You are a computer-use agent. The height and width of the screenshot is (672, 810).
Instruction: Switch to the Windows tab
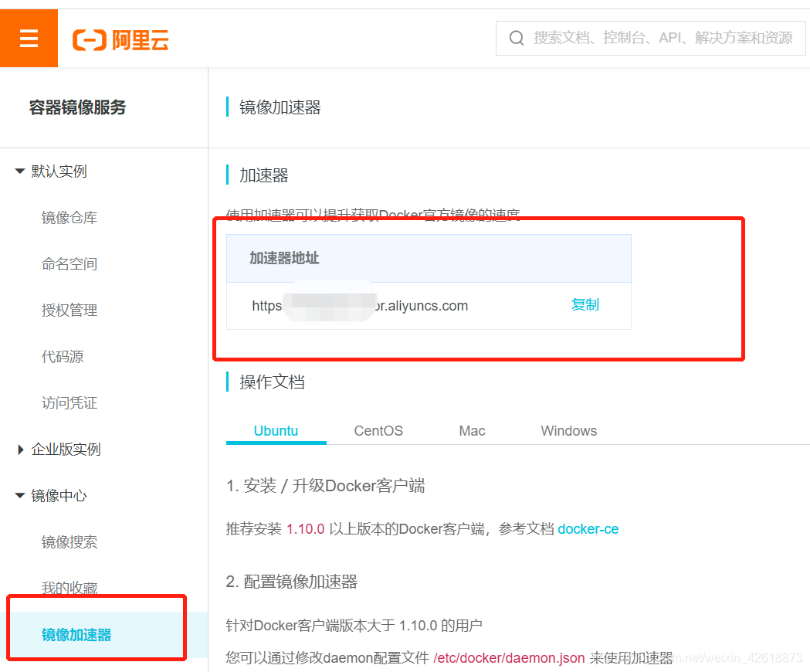569,430
